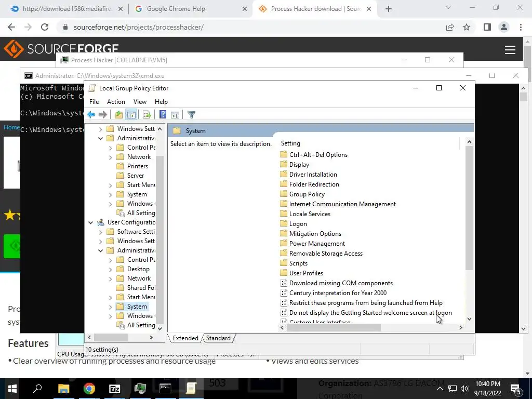Click the cmd icon in taskbar

pos(165,389)
